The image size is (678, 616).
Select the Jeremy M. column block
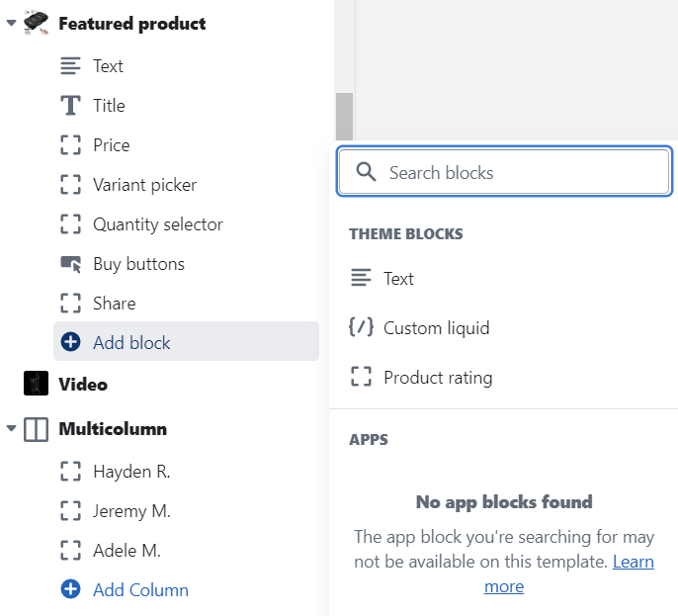click(131, 511)
